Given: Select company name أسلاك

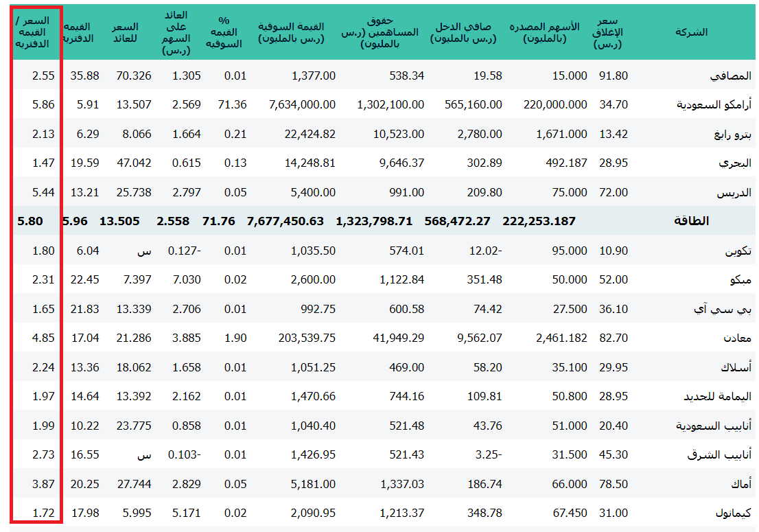Looking at the screenshot, I should click(x=736, y=367).
